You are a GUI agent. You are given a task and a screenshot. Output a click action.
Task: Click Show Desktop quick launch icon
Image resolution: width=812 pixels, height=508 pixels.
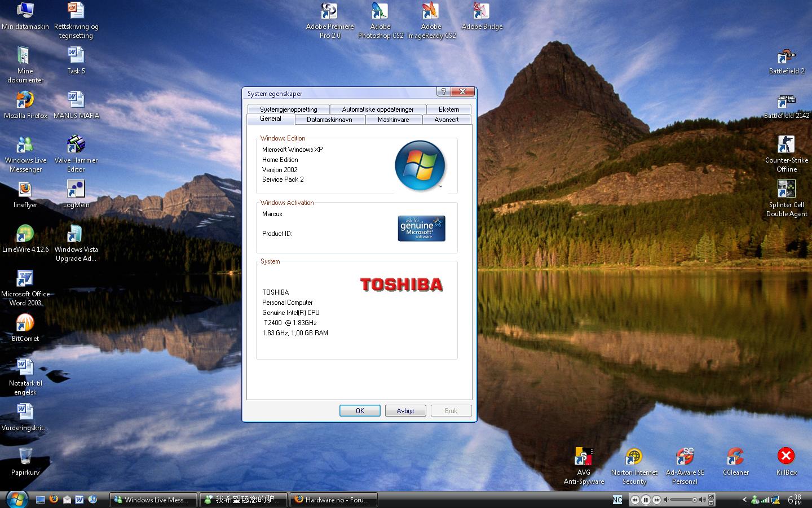(x=41, y=500)
